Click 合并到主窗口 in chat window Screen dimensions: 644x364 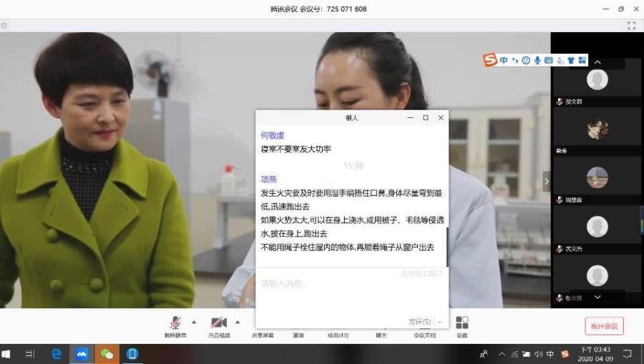pyautogui.click(x=421, y=273)
